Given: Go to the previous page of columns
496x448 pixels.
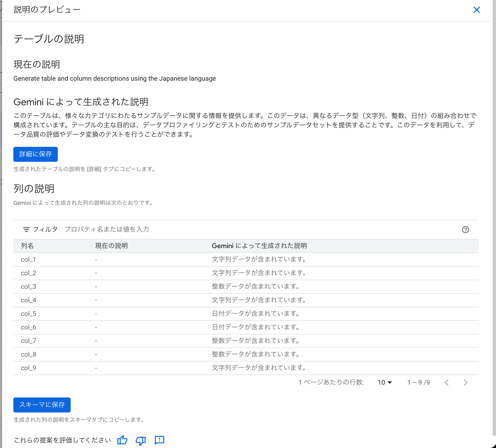Looking at the screenshot, I should 447,383.
